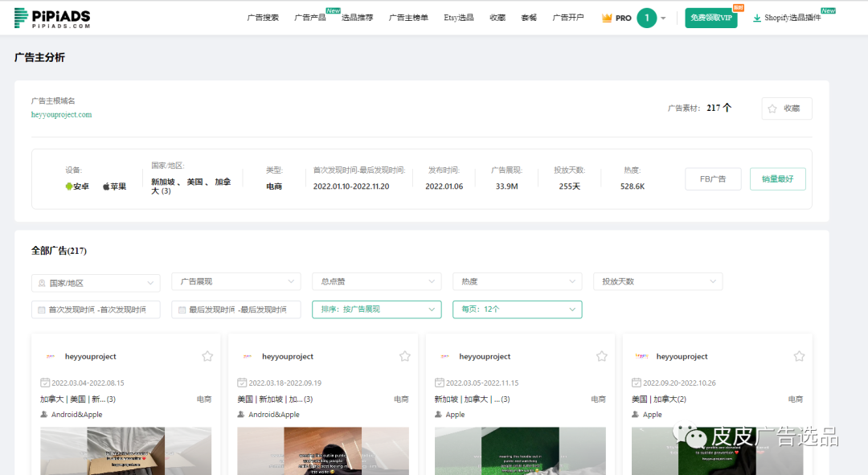Screen dimensions: 868x475
Task: Click the country text 加拿大 | 美国 | 新...(3)
Action: pos(77,399)
